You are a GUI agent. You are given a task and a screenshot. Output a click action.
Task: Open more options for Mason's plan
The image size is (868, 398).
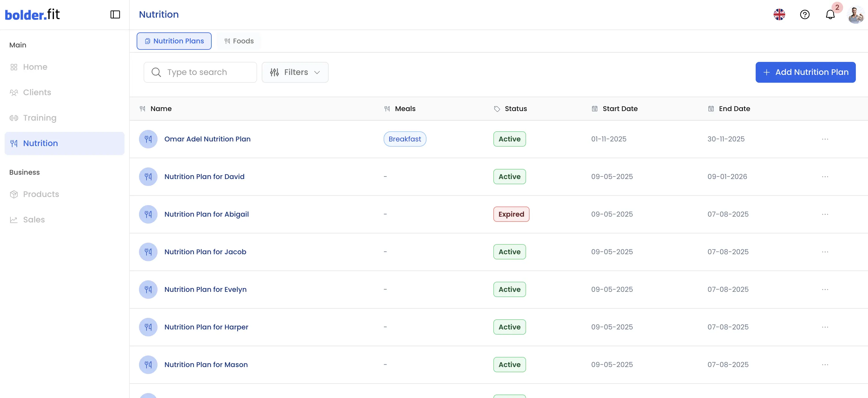[825, 365]
